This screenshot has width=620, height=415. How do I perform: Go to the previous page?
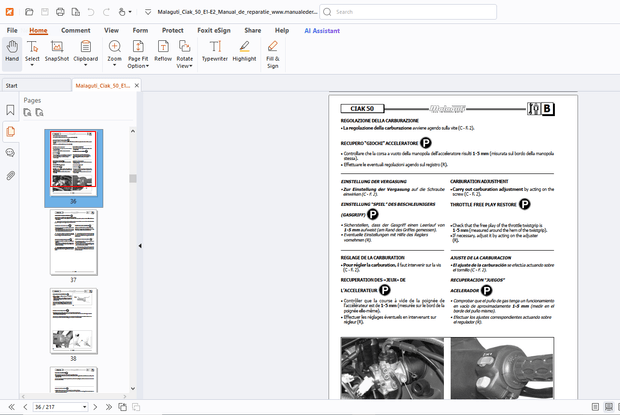pos(25,407)
